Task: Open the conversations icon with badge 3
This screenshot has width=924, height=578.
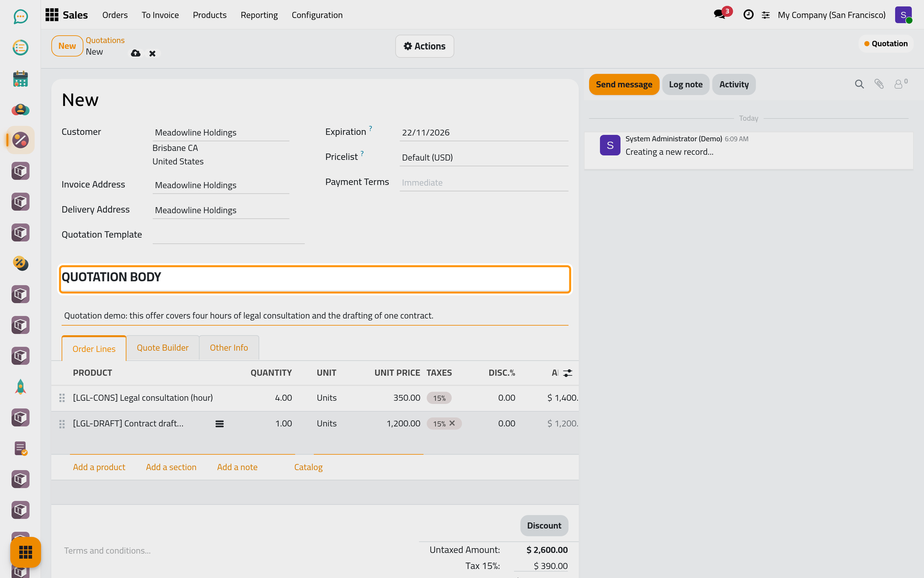Action: point(720,14)
